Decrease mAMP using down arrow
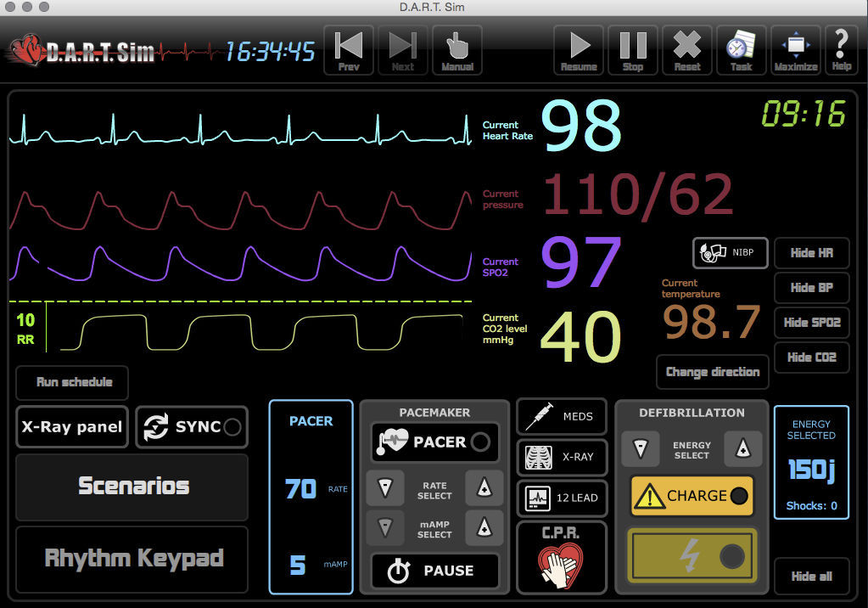868x608 pixels. [385, 528]
